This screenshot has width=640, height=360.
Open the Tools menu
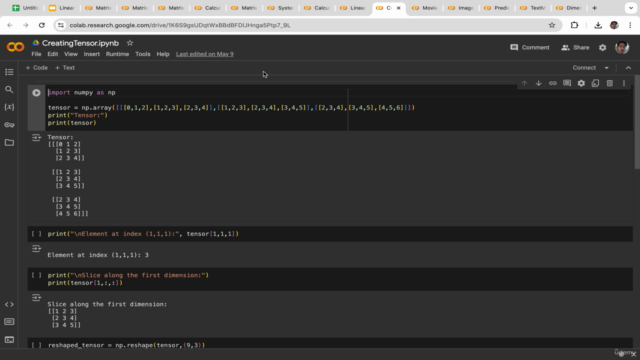(x=143, y=54)
